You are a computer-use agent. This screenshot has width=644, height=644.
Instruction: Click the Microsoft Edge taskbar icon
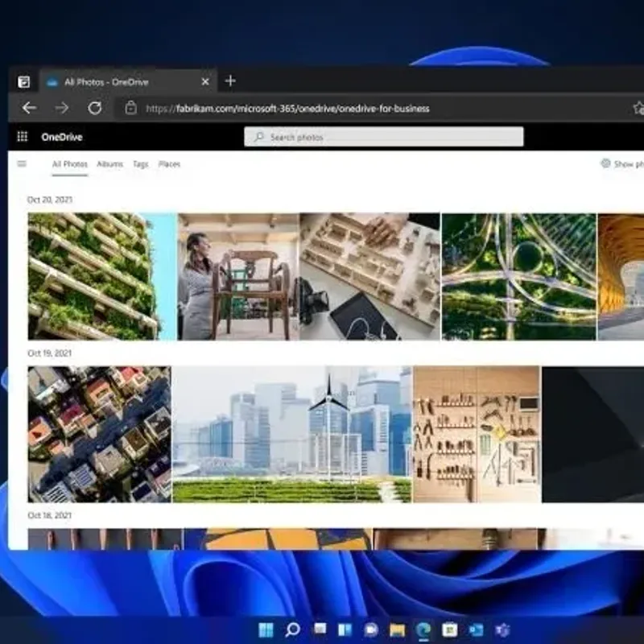click(423, 630)
